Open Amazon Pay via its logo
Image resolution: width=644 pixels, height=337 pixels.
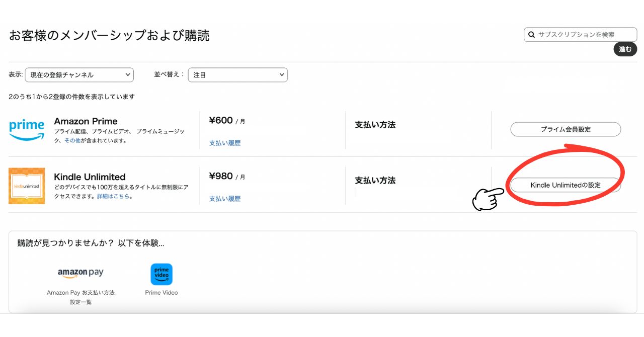[x=79, y=273]
